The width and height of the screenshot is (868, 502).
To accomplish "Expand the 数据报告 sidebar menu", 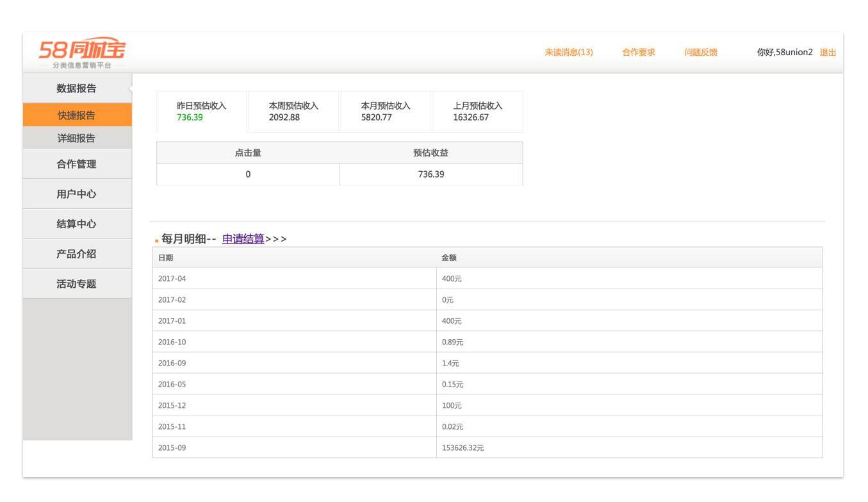I will [x=77, y=88].
